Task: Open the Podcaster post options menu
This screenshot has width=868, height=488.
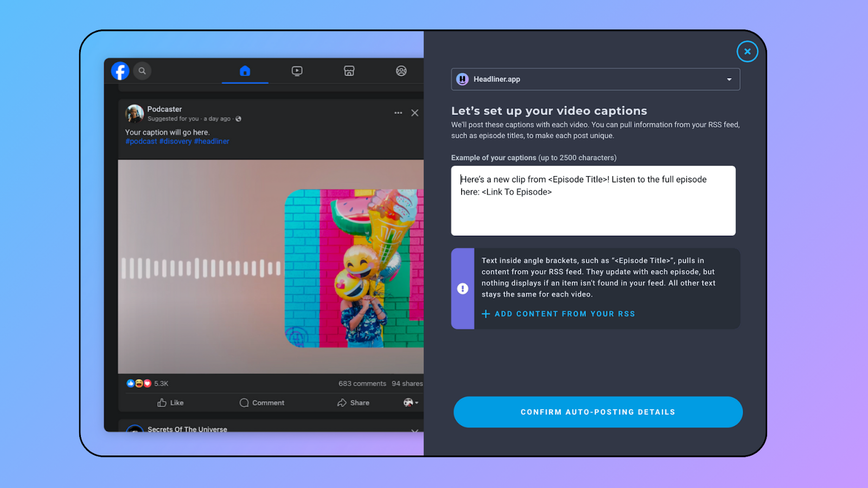Action: (398, 113)
